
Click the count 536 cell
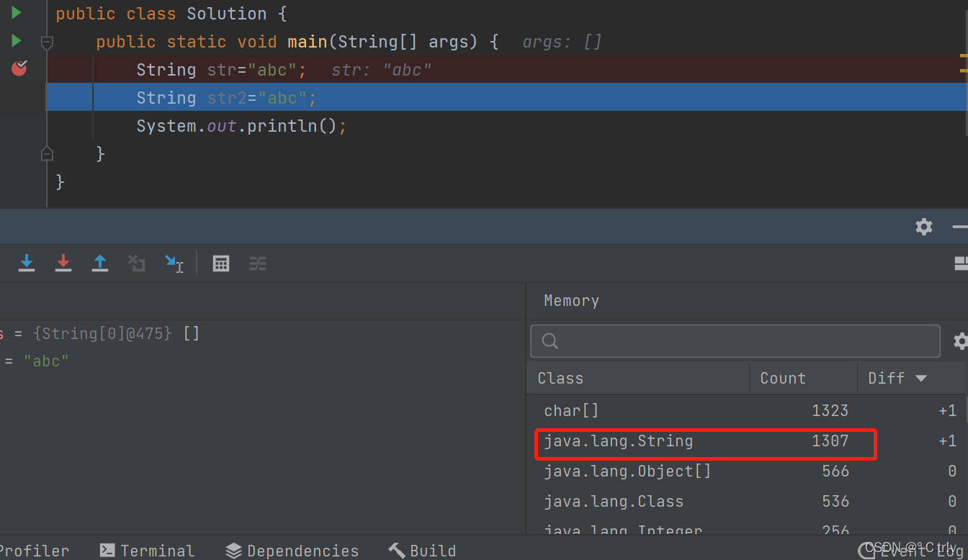point(835,502)
